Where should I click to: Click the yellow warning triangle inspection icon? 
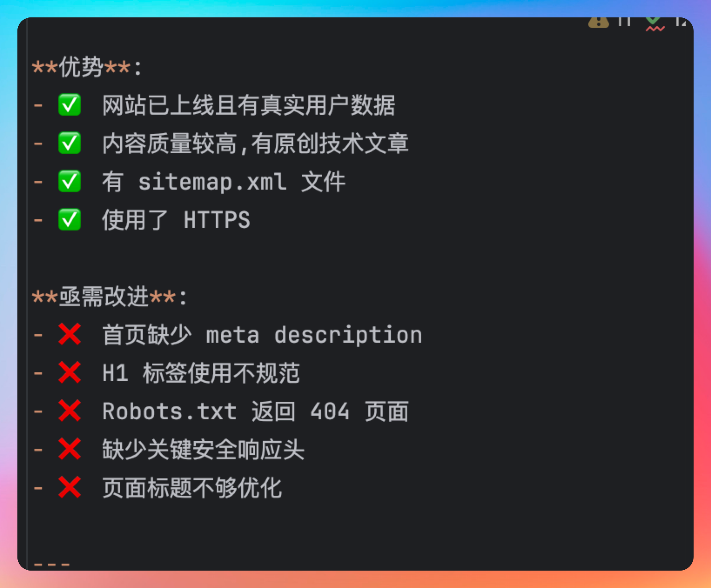(598, 22)
